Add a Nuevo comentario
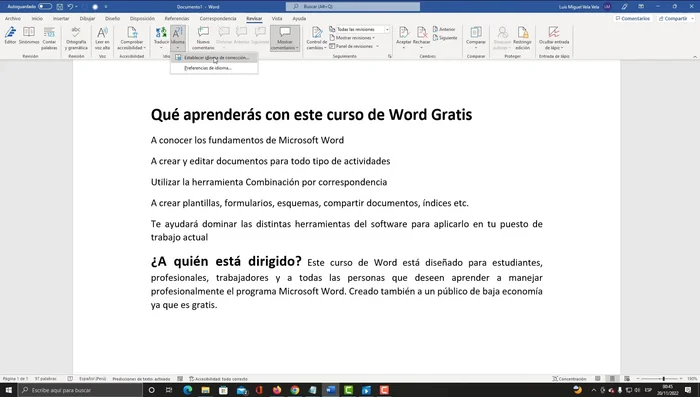 tap(203, 38)
